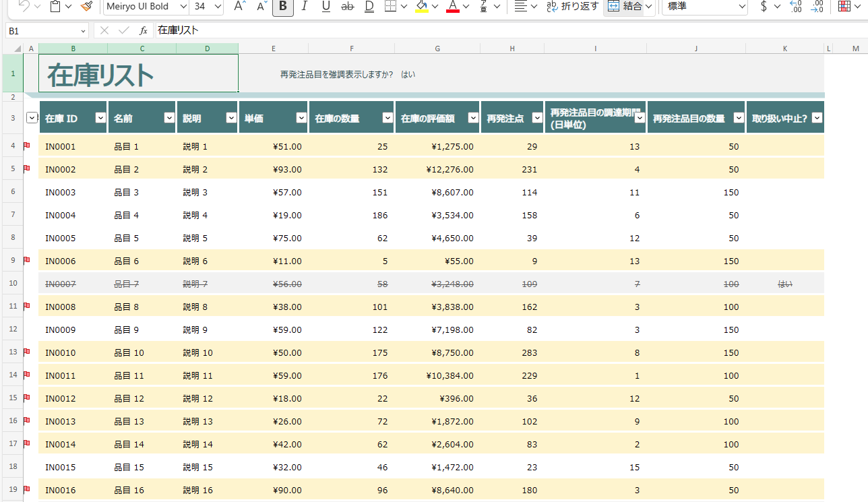Select column G header
Image resolution: width=868 pixels, height=502 pixels.
[x=437, y=49]
